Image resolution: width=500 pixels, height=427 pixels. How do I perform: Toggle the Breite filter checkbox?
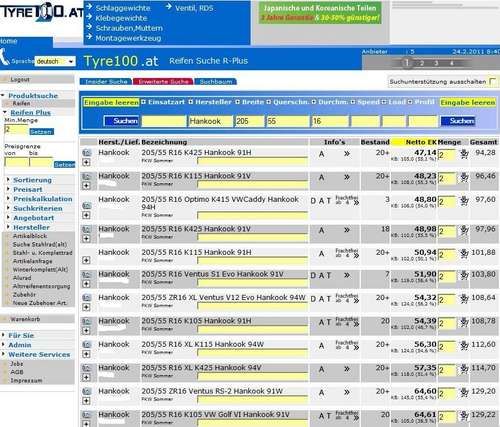coord(237,102)
